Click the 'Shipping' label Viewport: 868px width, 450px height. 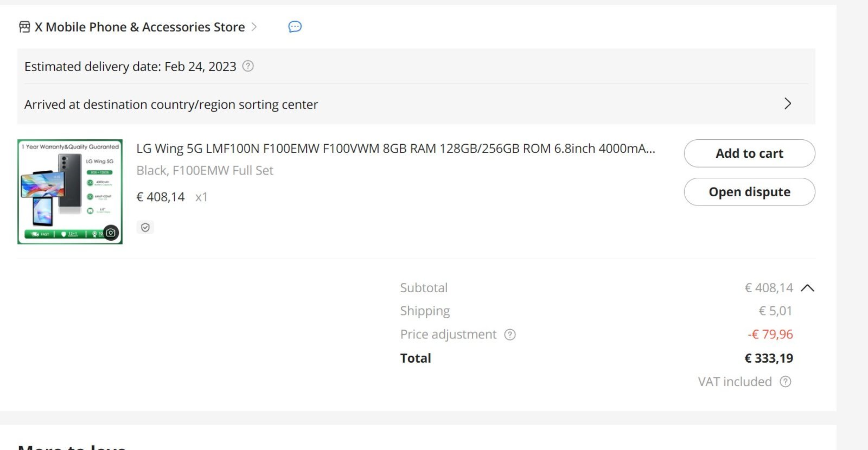coord(425,311)
